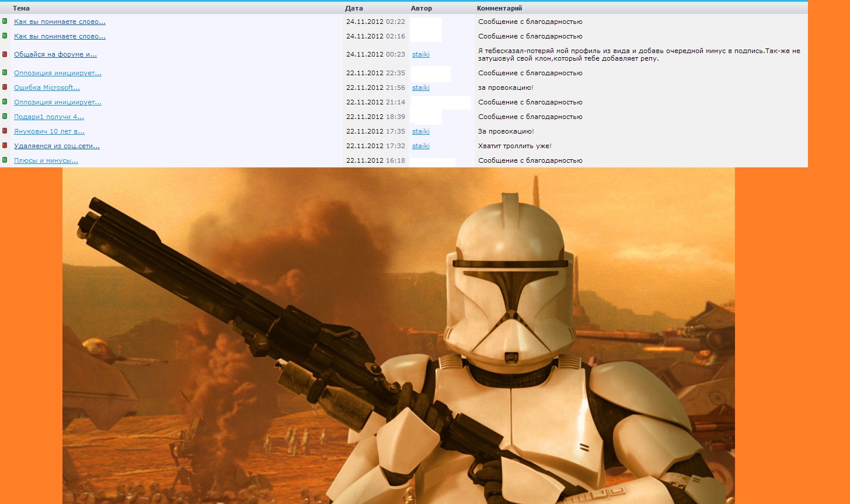The width and height of the screenshot is (850, 504).
Task: Click red icon beside 'Янукович 10 лет в...'
Action: click(5, 131)
